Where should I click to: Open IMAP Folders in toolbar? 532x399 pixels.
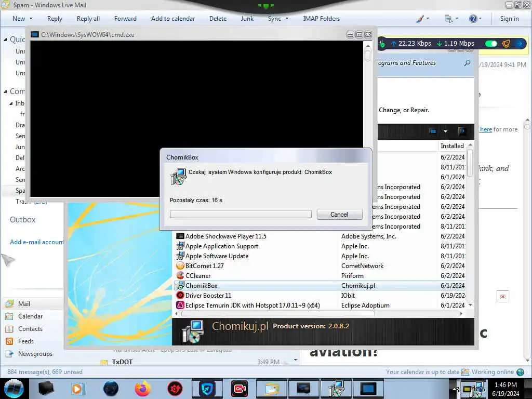321,19
